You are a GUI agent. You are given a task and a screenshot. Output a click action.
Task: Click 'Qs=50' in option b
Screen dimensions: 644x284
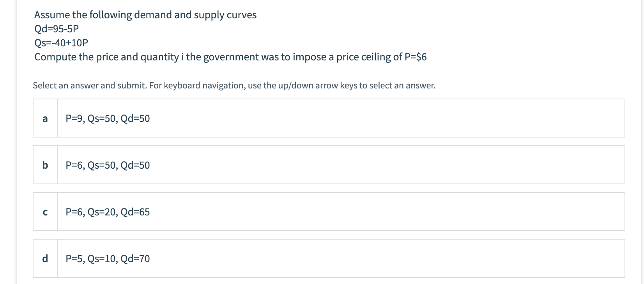(x=102, y=165)
